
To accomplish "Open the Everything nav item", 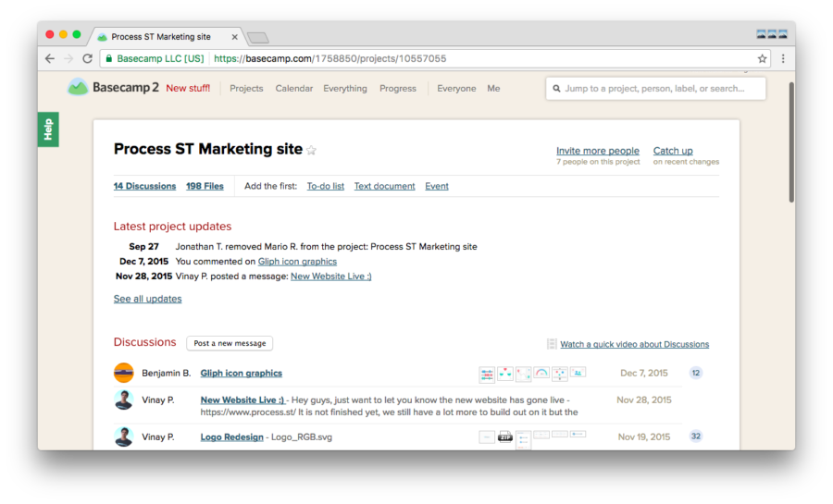I will (x=345, y=89).
